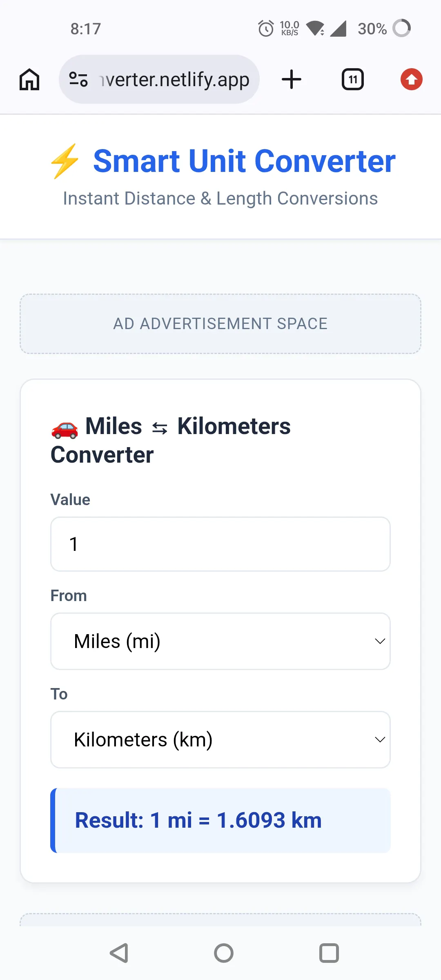
Task: Tap the netlify.app address bar URL
Action: point(175,79)
